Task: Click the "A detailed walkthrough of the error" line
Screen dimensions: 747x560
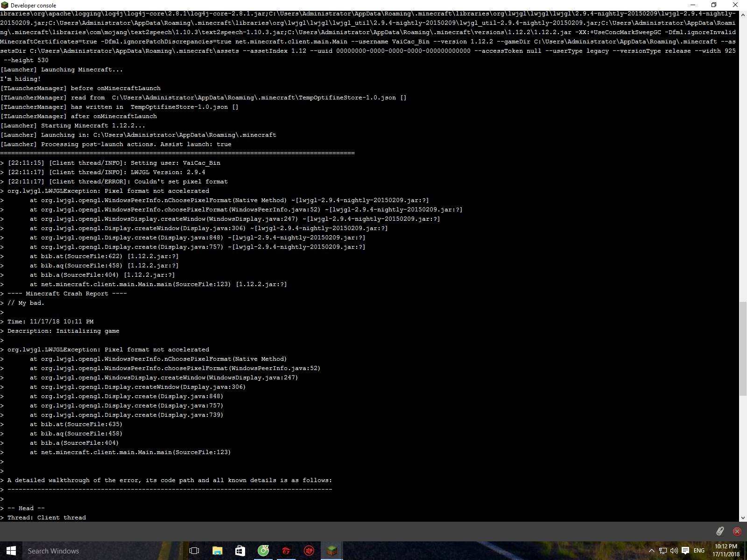Action: coord(166,480)
